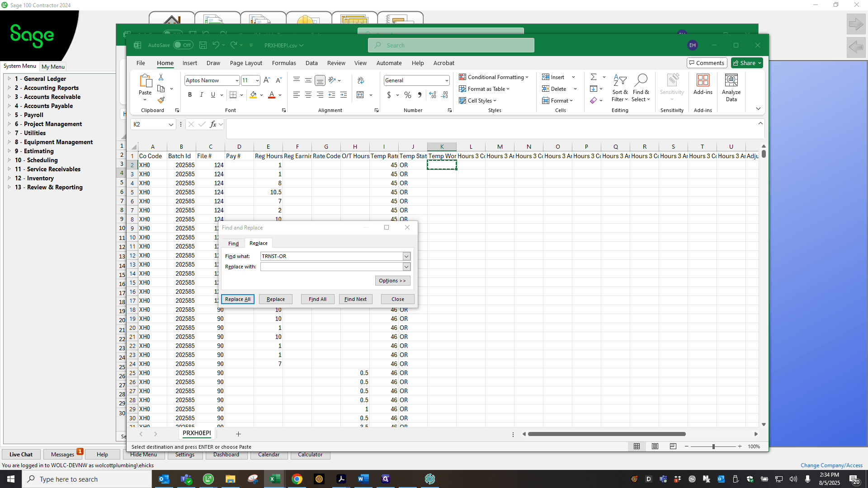
Task: Click the Font Color swatch
Action: pos(272,94)
